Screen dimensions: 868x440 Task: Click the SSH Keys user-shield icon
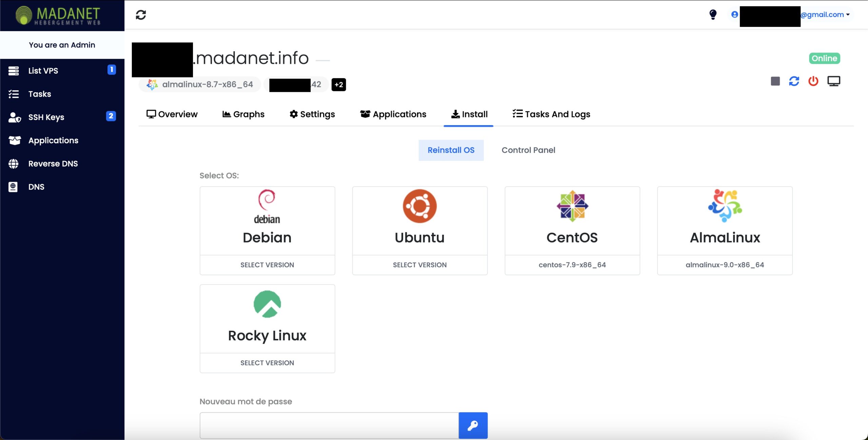click(x=15, y=117)
